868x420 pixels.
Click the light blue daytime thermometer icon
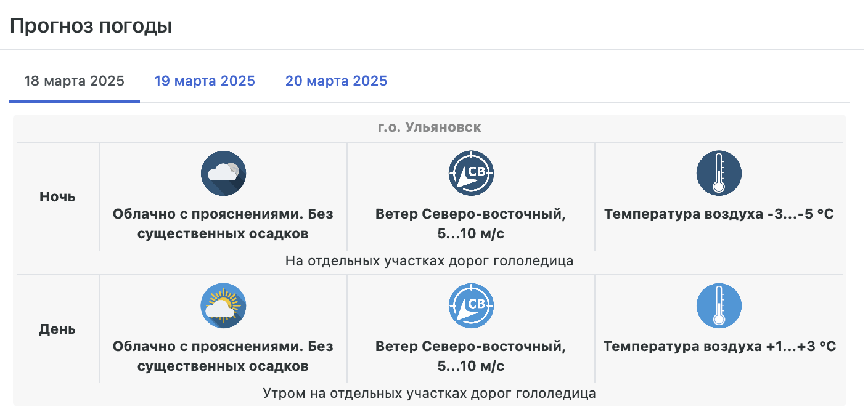[719, 306]
